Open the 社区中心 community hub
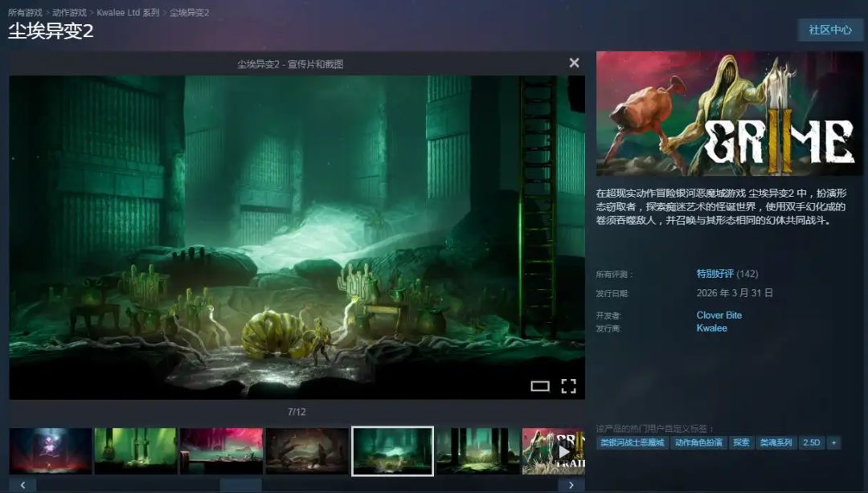 [829, 30]
